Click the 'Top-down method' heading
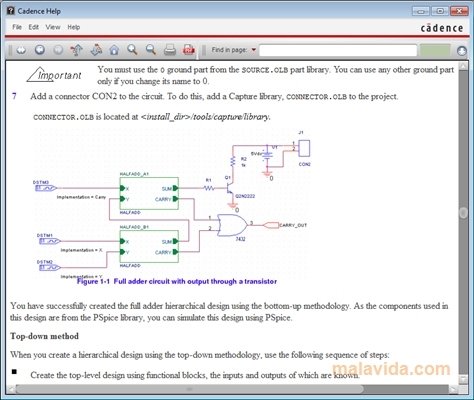This screenshot has width=474, height=400. pyautogui.click(x=44, y=336)
